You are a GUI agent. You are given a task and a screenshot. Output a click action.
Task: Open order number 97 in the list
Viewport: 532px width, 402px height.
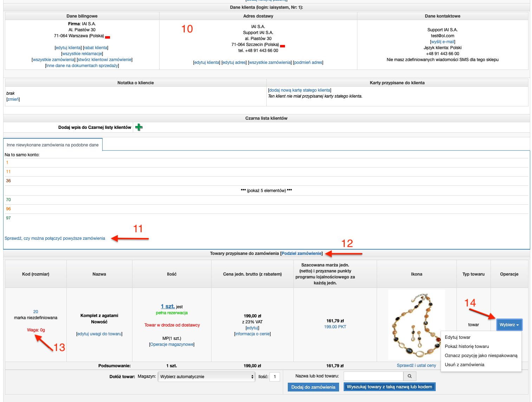click(x=8, y=218)
